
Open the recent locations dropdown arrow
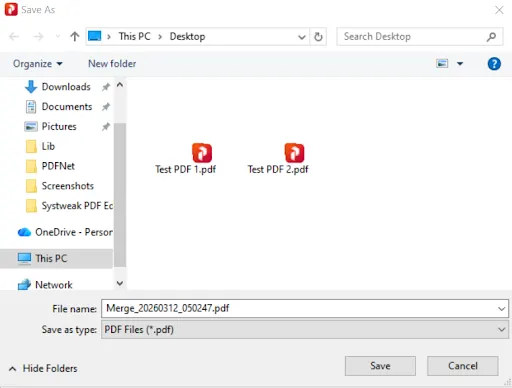tap(58, 36)
